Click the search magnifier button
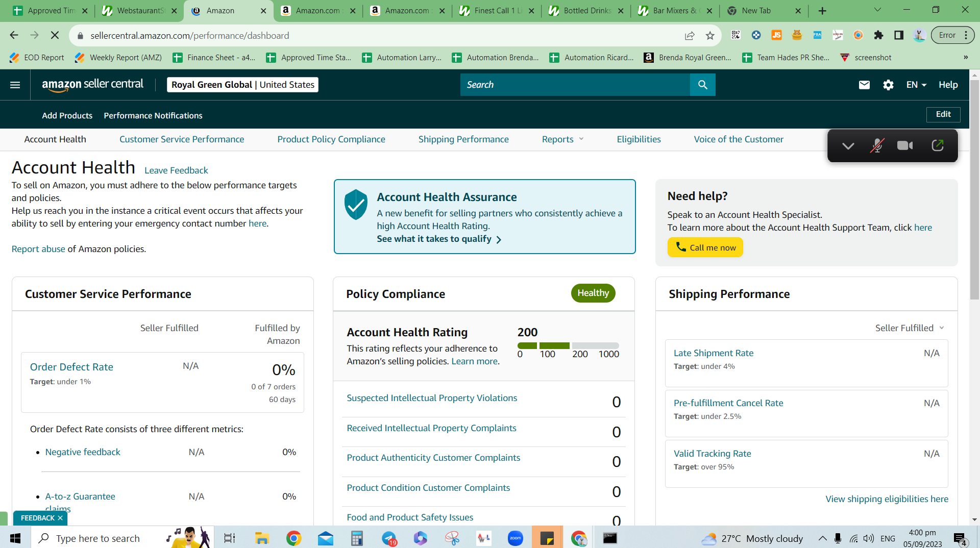 coord(702,85)
